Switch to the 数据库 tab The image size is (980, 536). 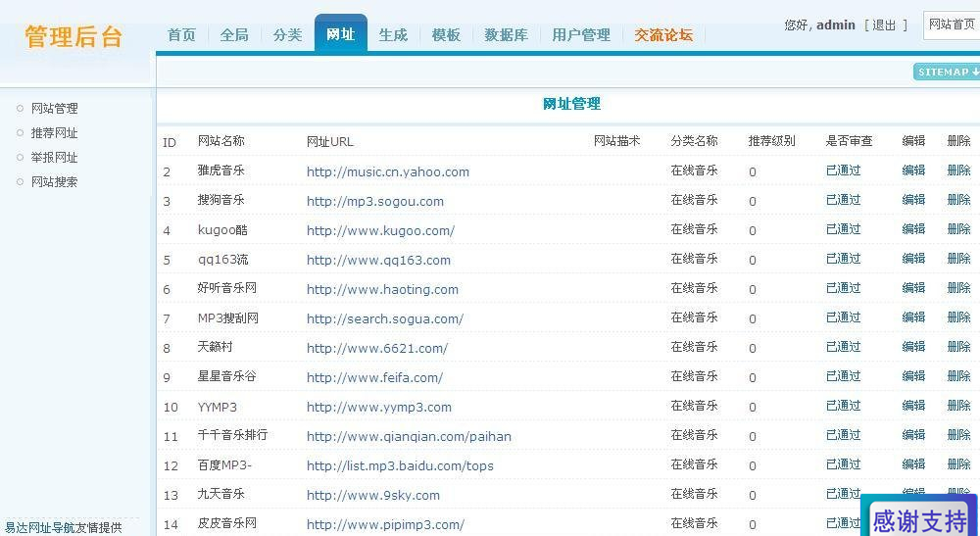pyautogui.click(x=507, y=35)
